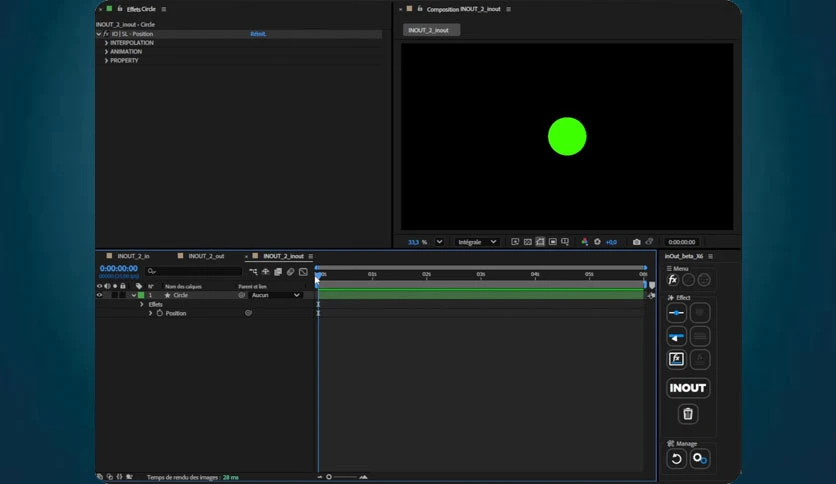836x484 pixels.
Task: Switch to INOUT_2_out timeline tab
Action: coord(206,256)
